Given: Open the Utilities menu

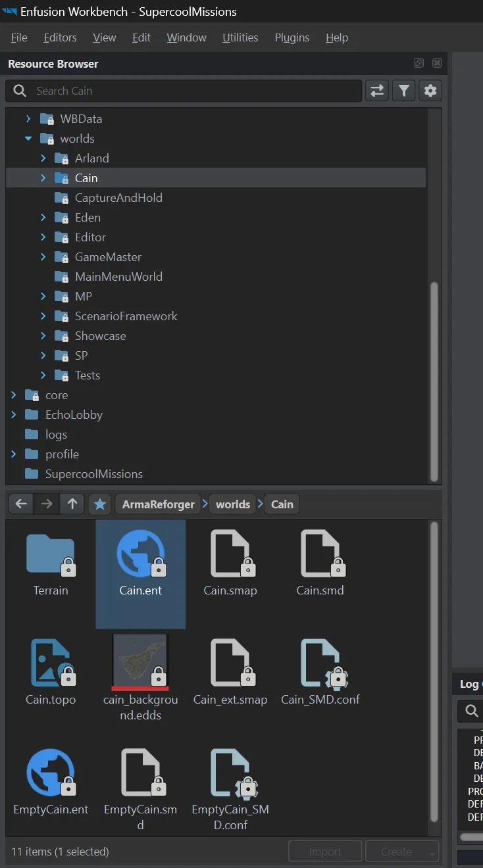Looking at the screenshot, I should pos(240,37).
